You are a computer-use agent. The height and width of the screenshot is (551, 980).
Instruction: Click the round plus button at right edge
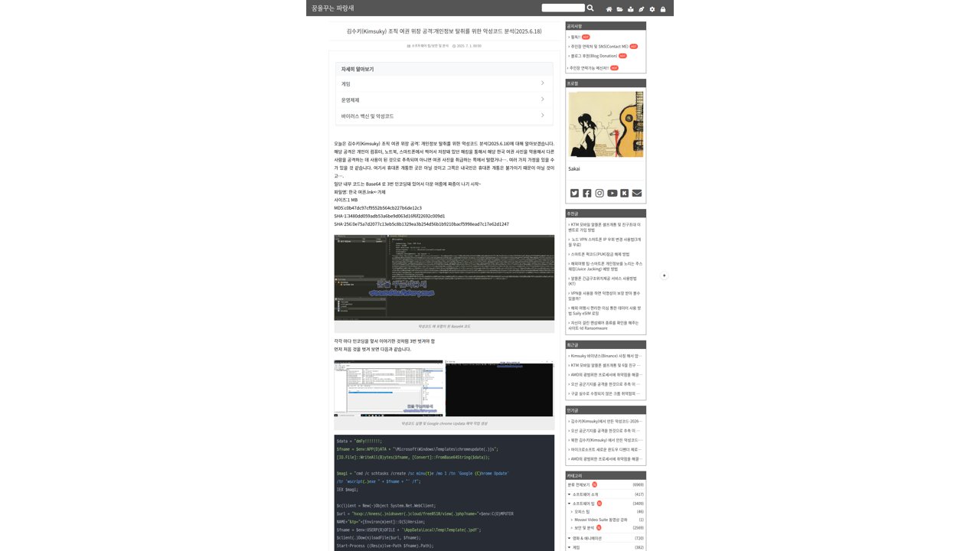click(665, 275)
